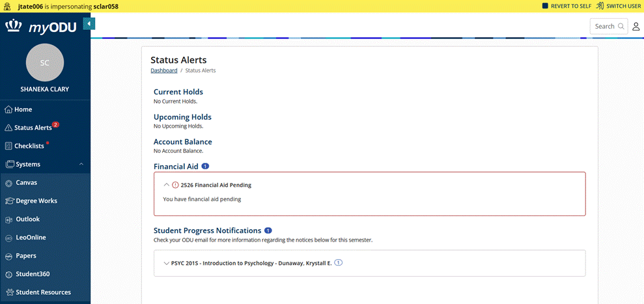Click the Outlook icon in sidebar

(8, 219)
